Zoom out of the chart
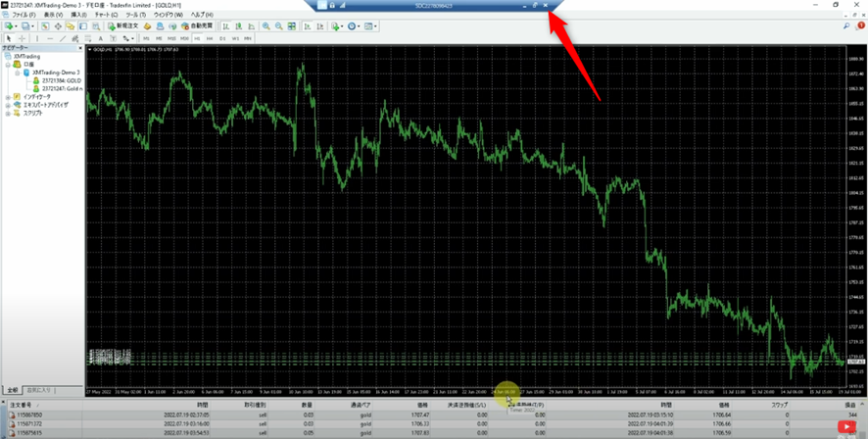Image resolution: width=868 pixels, height=439 pixels. (x=279, y=26)
